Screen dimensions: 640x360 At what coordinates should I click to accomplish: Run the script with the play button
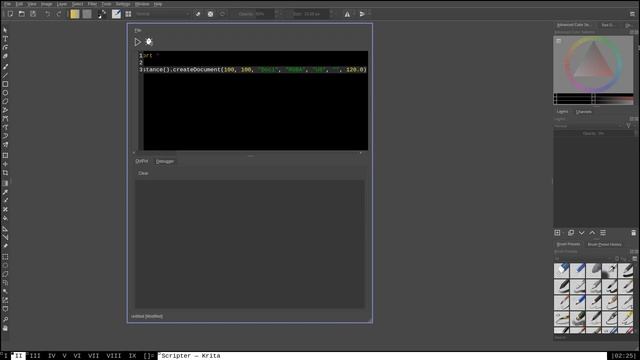pyautogui.click(x=138, y=42)
